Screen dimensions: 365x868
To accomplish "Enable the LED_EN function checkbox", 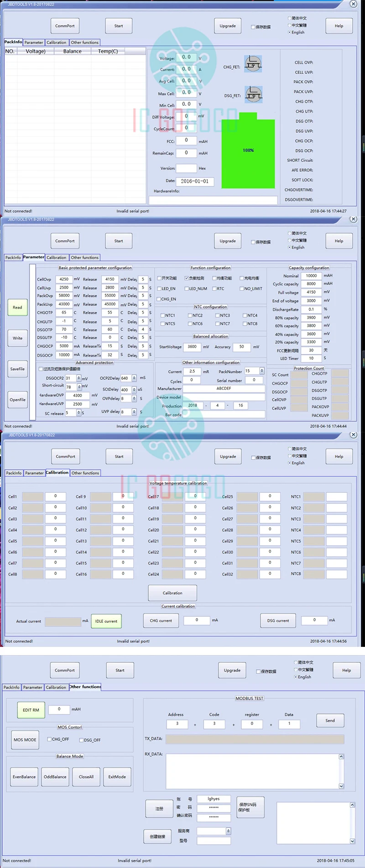I will (159, 289).
